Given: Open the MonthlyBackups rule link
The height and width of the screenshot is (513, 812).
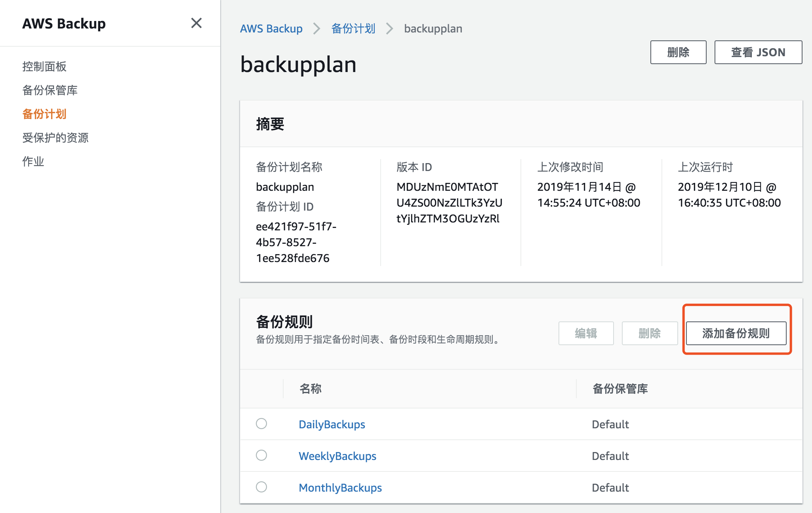Looking at the screenshot, I should [x=340, y=488].
